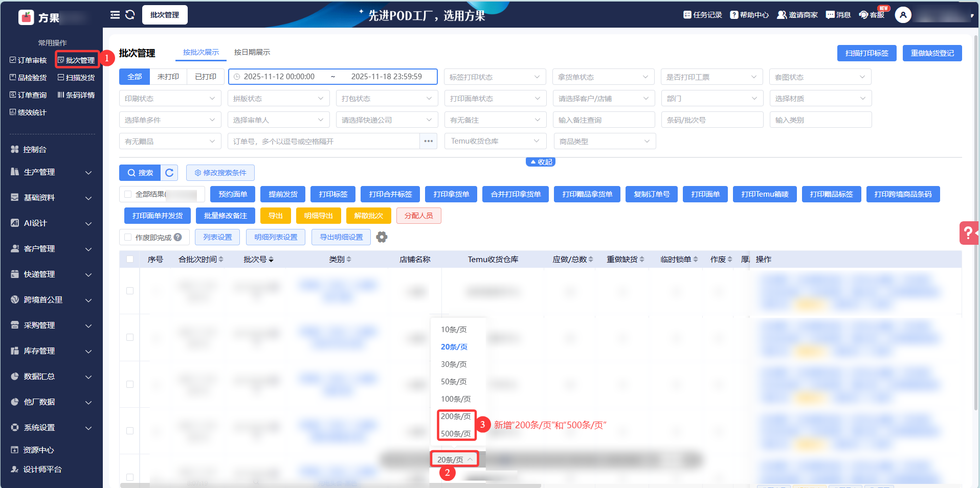
Task: Click the horizontal table scrollbar
Action: 330,485
